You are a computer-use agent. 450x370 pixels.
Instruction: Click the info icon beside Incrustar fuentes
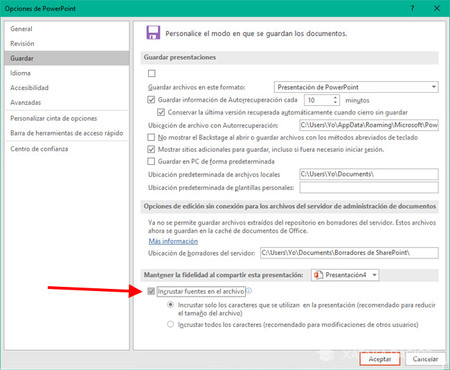tap(249, 291)
